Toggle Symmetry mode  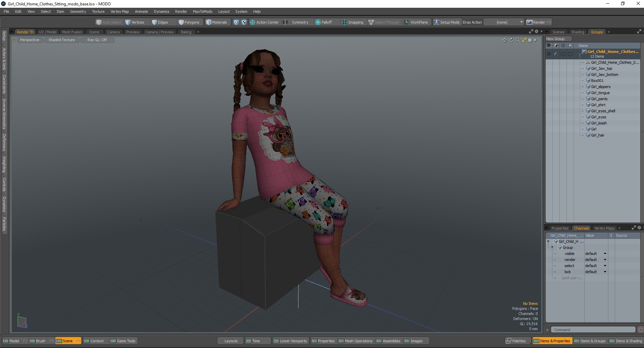point(296,22)
